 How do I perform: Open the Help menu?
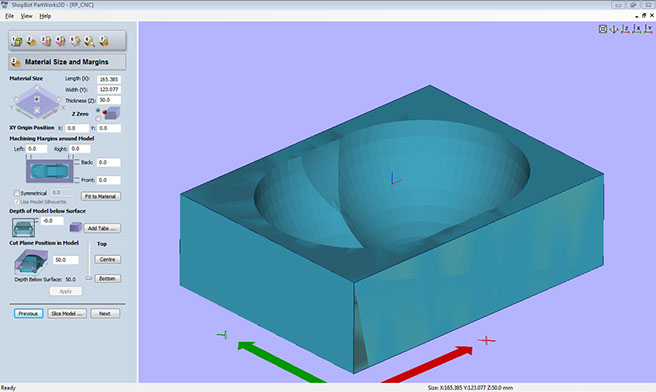(x=45, y=16)
